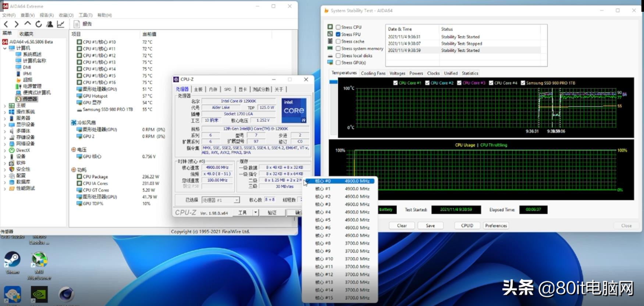Click 核心速度 4900.00 MHz field in CPU-Z
This screenshot has height=306, width=644.
tap(217, 167)
